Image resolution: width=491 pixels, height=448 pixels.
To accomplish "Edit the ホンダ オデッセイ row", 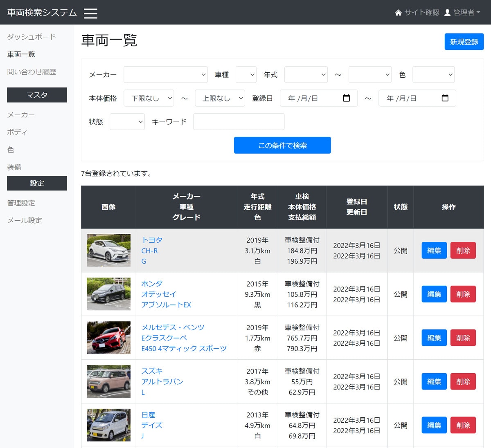I will (x=434, y=294).
